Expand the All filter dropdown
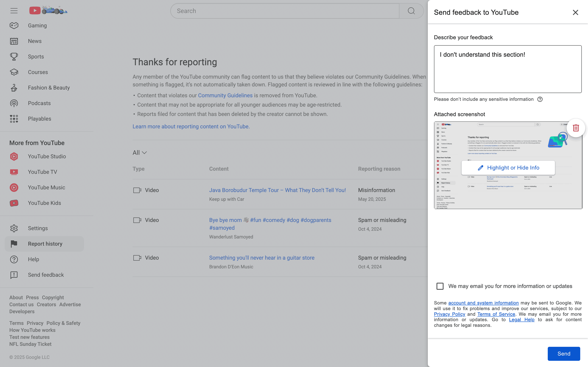This screenshot has height=367, width=588. [140, 153]
